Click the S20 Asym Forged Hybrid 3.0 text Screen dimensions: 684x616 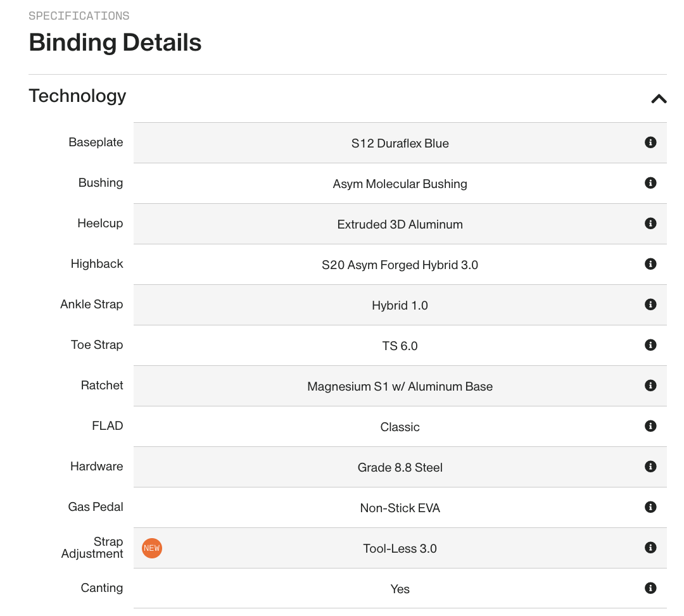[x=400, y=265]
